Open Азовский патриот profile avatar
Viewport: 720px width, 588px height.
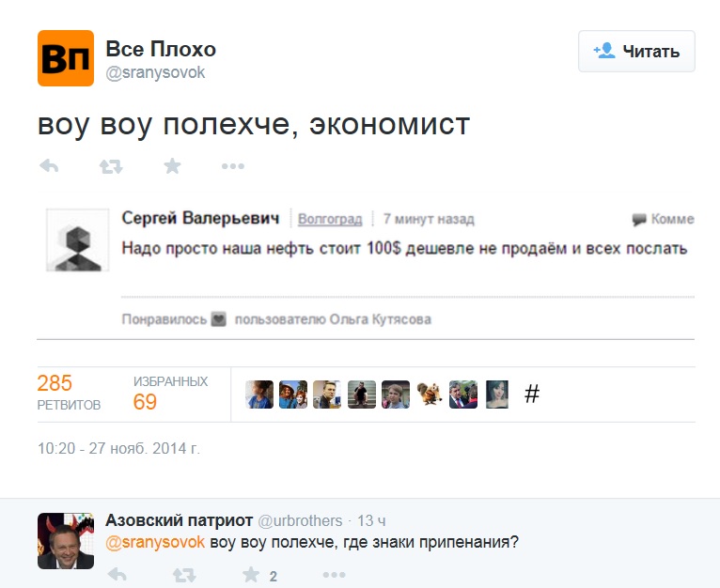[x=66, y=540]
